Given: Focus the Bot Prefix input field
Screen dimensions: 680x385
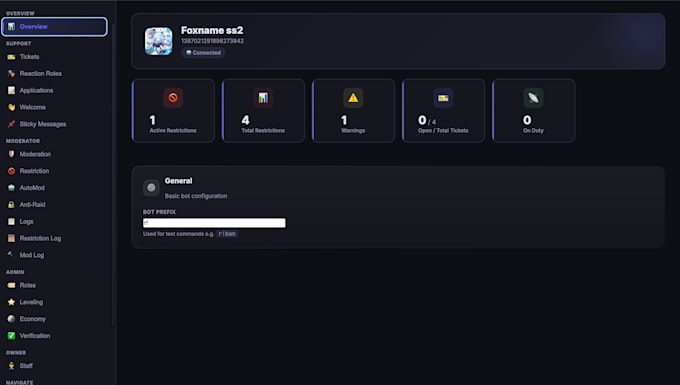Looking at the screenshot, I should [214, 223].
